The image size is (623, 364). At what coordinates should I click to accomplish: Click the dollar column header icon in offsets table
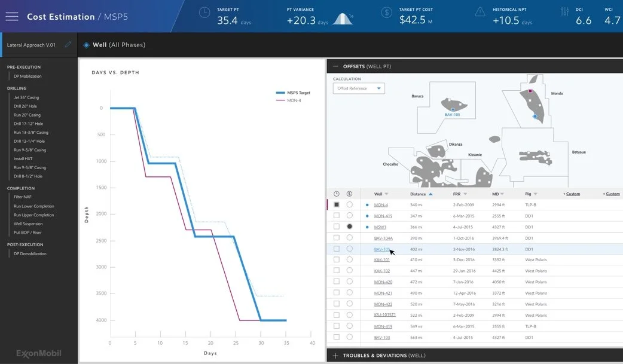click(x=349, y=194)
